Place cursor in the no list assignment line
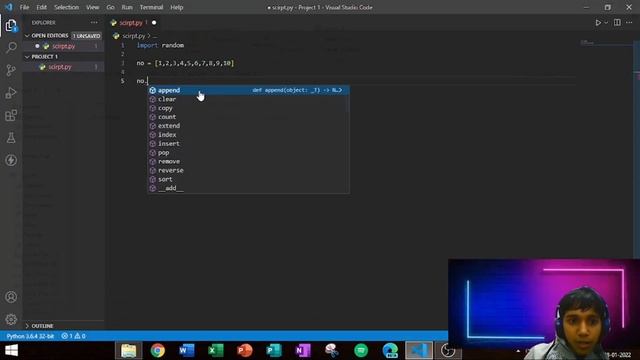 tap(185, 63)
